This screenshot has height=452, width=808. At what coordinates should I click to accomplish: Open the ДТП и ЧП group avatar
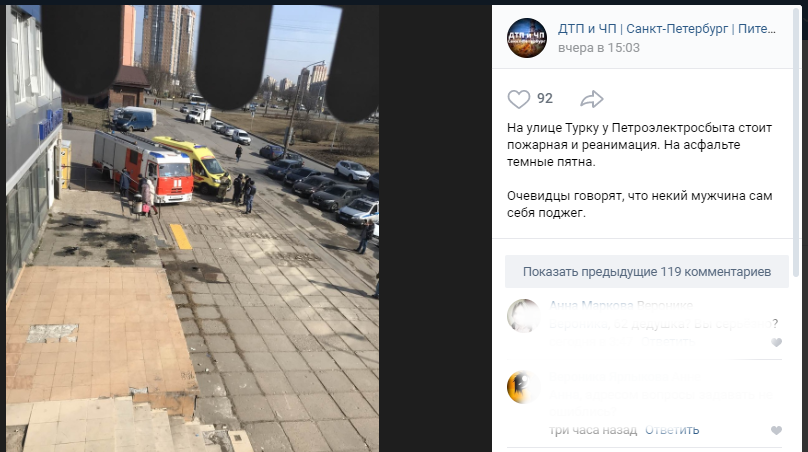527,38
